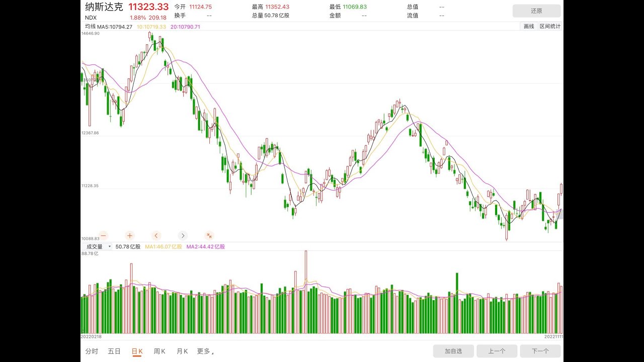Click the 纳斯达克 index name
Screen dimensions: 644x362
104,7
